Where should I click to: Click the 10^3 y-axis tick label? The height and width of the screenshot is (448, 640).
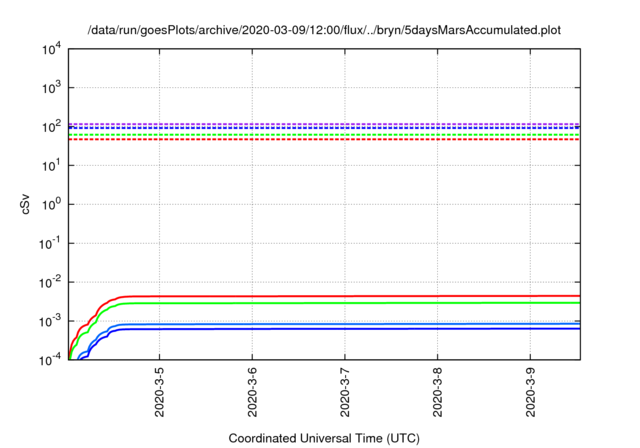click(51, 88)
